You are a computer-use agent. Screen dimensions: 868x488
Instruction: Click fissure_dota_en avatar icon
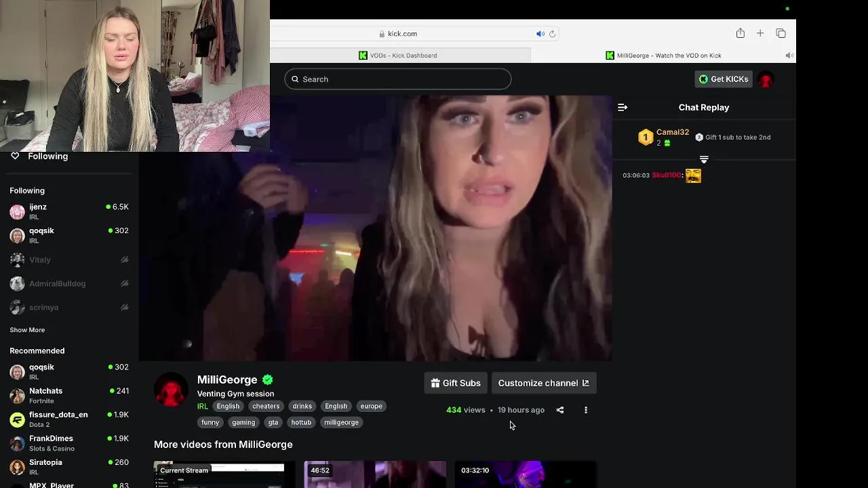pos(17,420)
